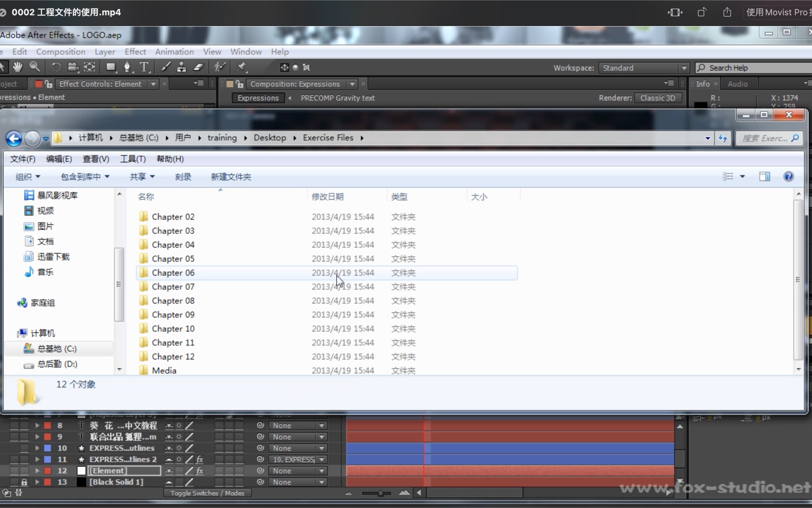
Task: Select the Roto Brush tool
Action: 220,67
